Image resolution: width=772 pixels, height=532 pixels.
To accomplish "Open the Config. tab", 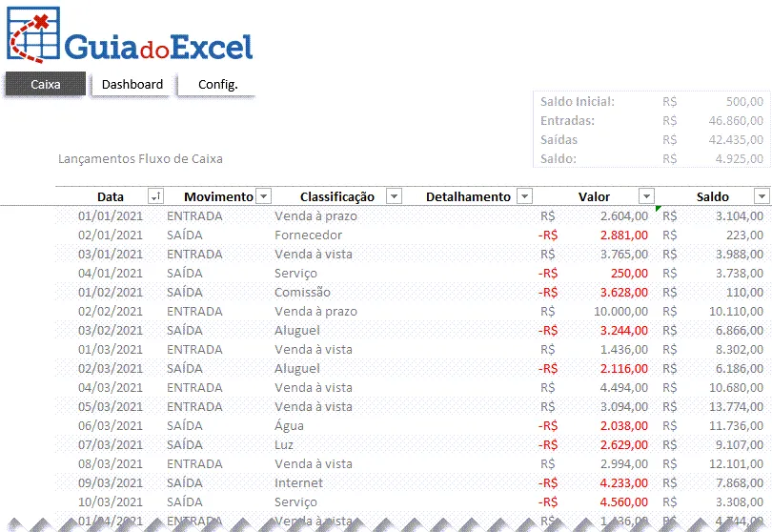I will pos(217,84).
